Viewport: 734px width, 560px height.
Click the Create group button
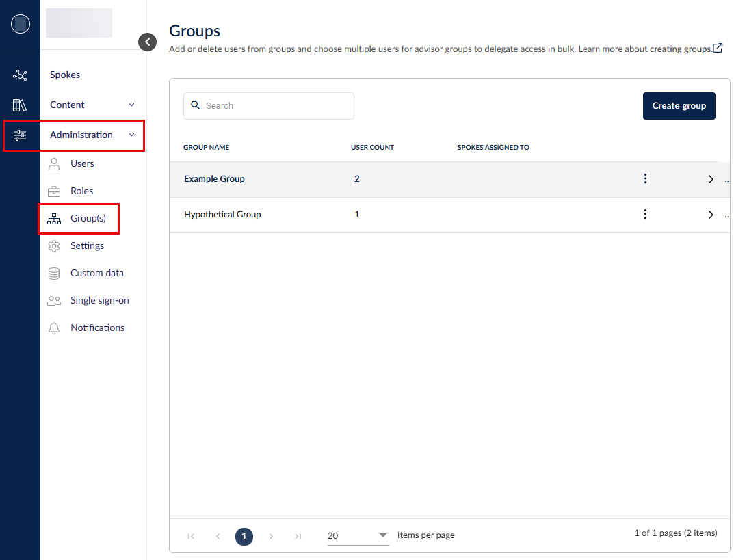tap(679, 106)
